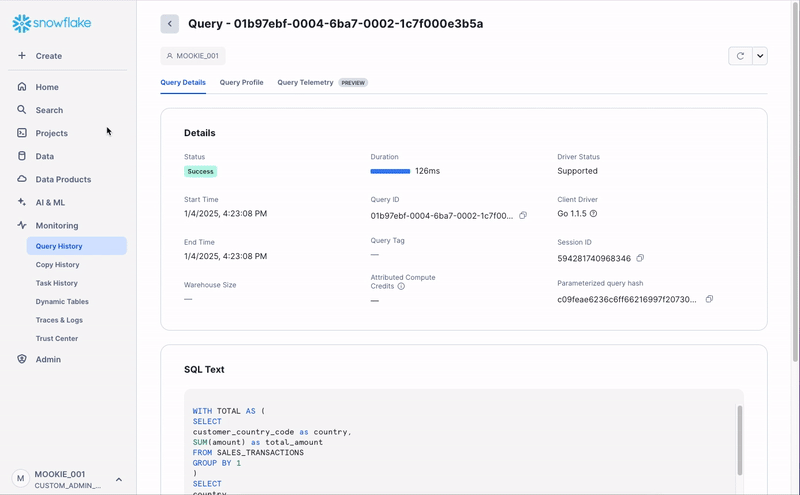This screenshot has height=495, width=800.
Task: Click the Data Products cloud icon
Action: click(21, 179)
